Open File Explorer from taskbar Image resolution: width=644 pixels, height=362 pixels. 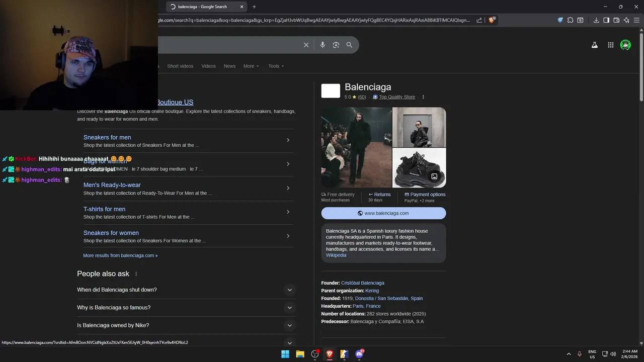[300, 354]
